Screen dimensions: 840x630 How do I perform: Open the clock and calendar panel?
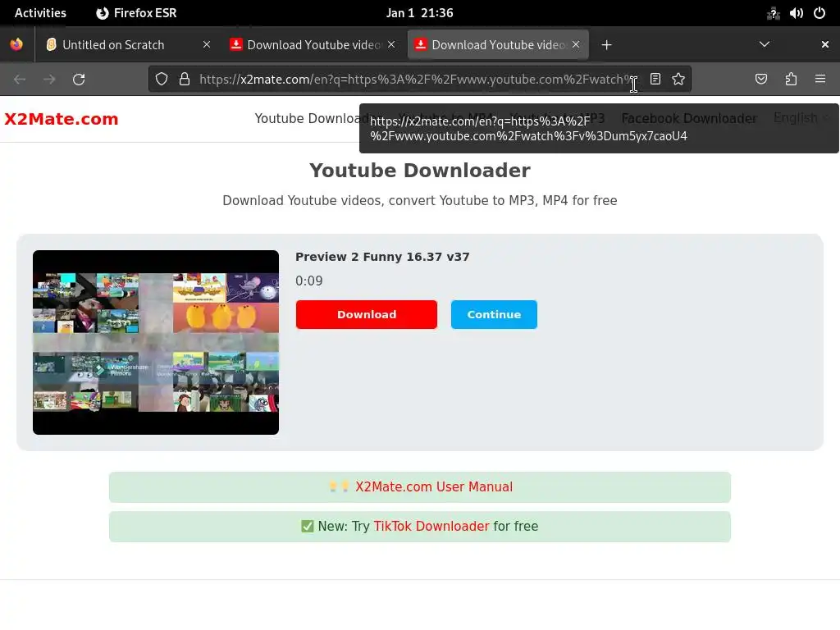click(419, 13)
